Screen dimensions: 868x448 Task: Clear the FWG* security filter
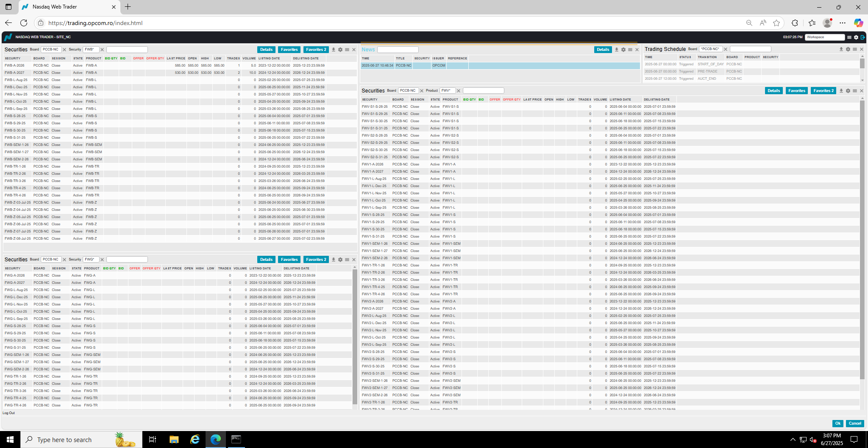[102, 260]
